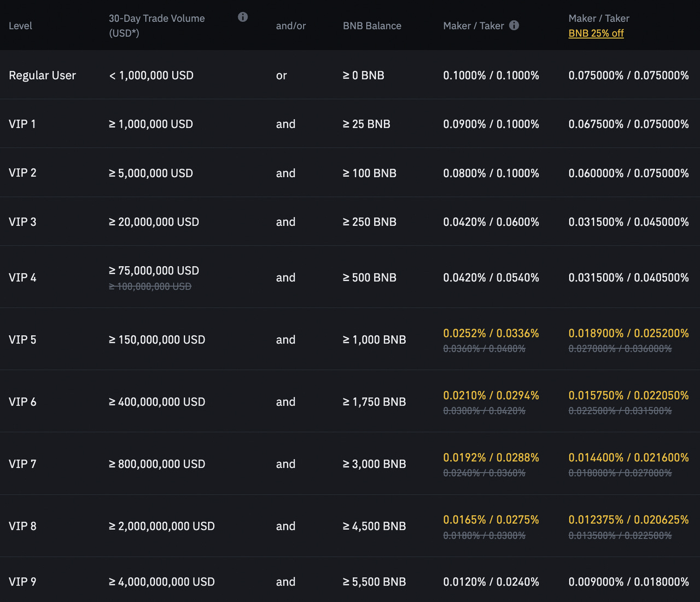This screenshot has width=700, height=602.
Task: Select the 0.067500% / 0.075000% discounted fee
Action: [x=629, y=124]
